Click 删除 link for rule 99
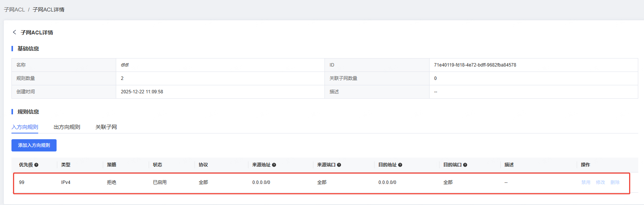 pyautogui.click(x=615, y=182)
